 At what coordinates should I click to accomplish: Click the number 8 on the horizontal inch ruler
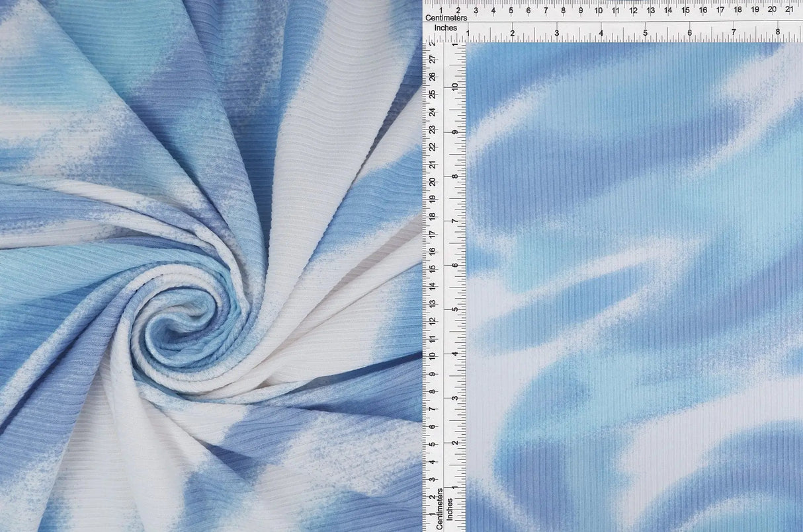(778, 31)
